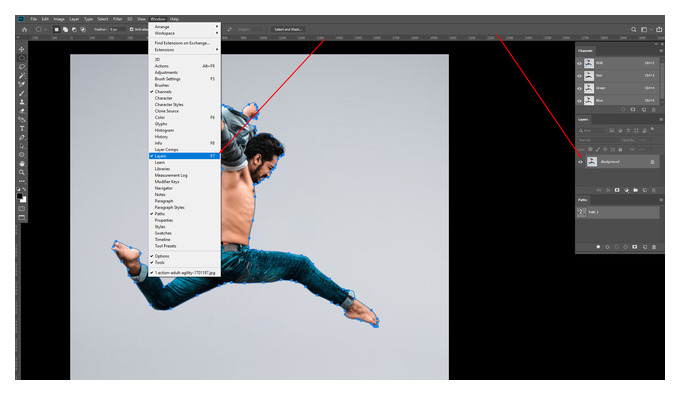
Task: Select the Elliptical Marquee tool in toolbox
Action: point(22,58)
